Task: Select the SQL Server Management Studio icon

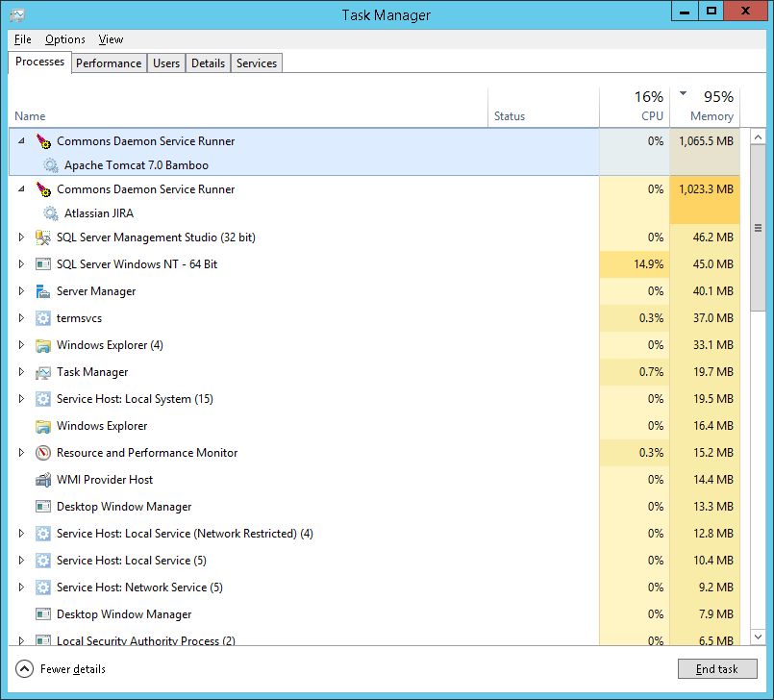Action: pos(42,237)
